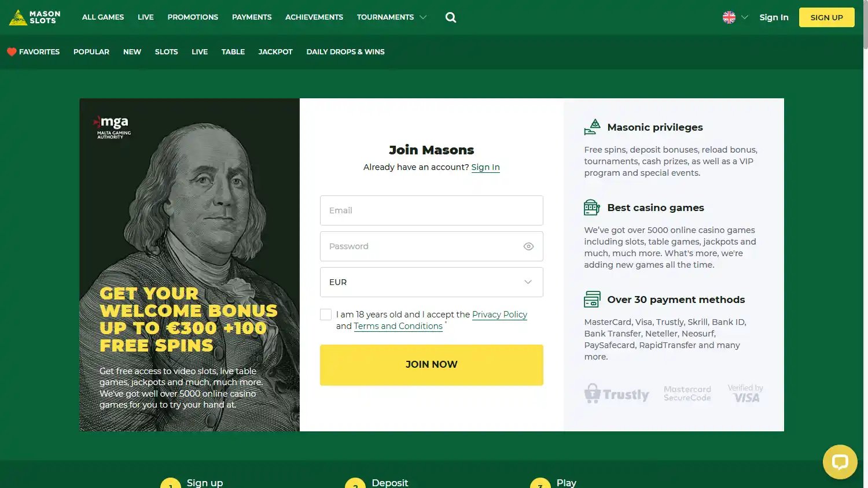Screen dimensions: 868x488
Task: Open the search magnifier icon
Action: [451, 17]
